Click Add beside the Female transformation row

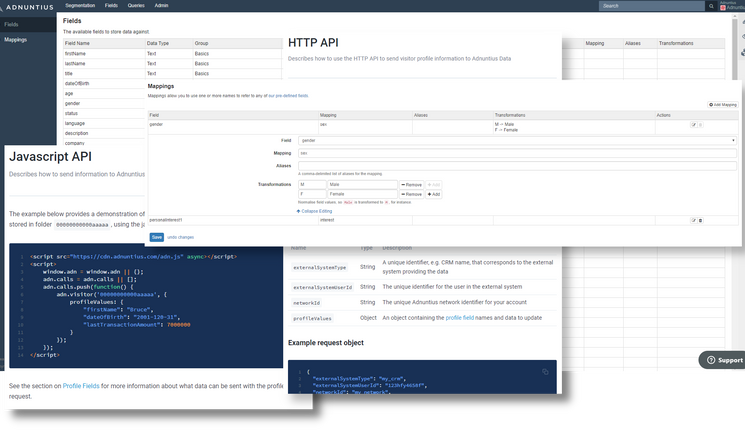point(434,194)
